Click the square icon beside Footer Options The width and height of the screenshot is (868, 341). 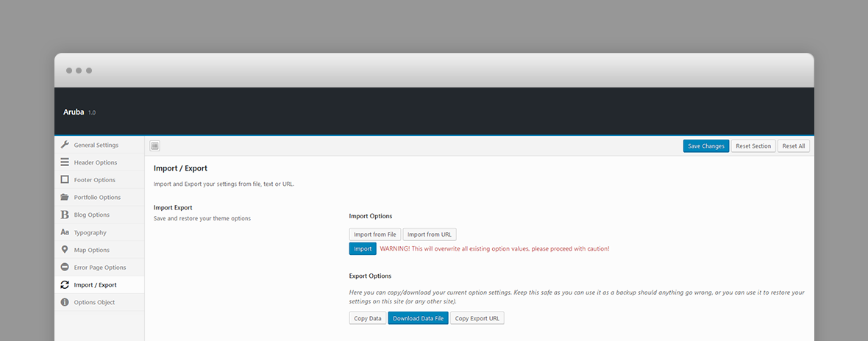tap(65, 179)
